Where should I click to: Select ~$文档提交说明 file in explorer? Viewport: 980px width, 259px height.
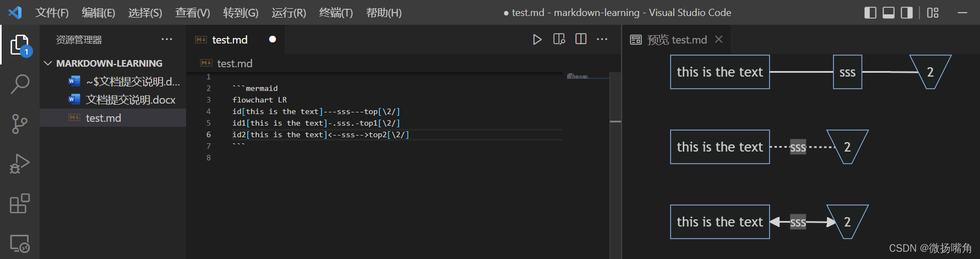(x=113, y=82)
